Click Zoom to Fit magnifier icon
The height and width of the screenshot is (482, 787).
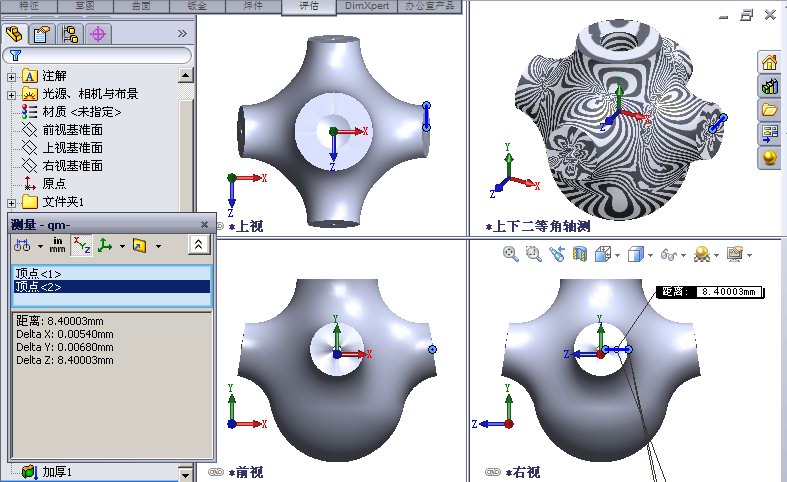coord(510,254)
